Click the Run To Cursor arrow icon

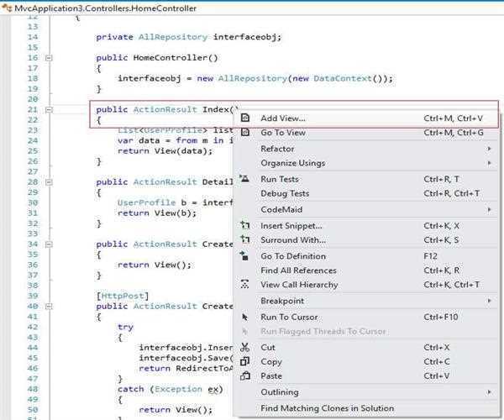coord(245,317)
